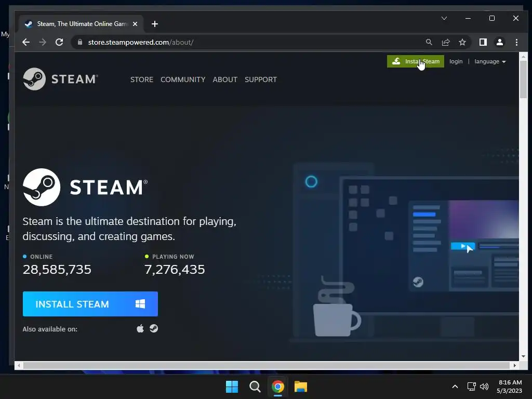Screen dimensions: 532x399
Task: View site info via padlock icon
Action: (80, 42)
